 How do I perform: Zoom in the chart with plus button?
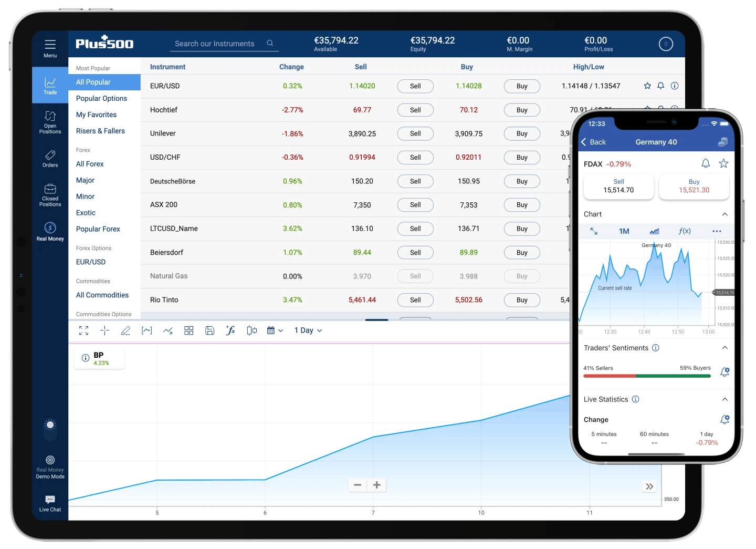(376, 485)
